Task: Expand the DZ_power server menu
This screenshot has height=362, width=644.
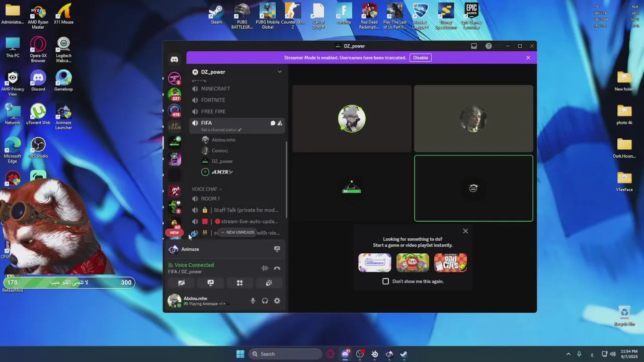Action: tap(280, 72)
